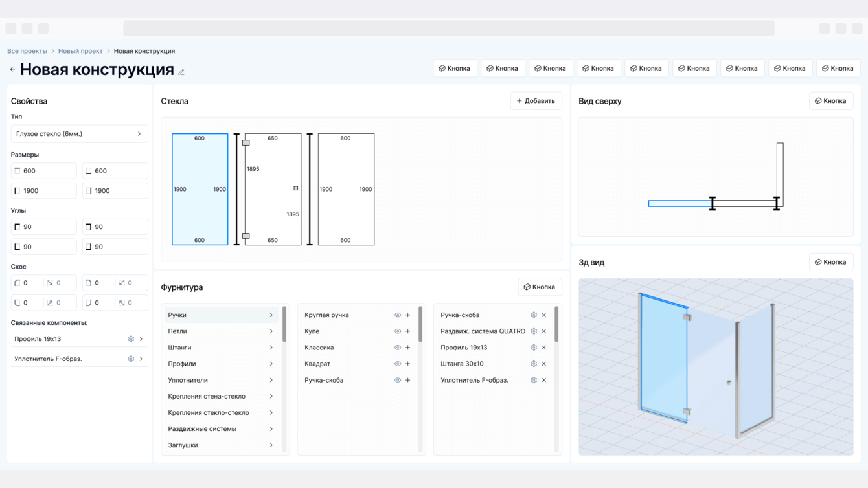Open gear settings for added Ручка-скоба
868x488 pixels.
534,315
